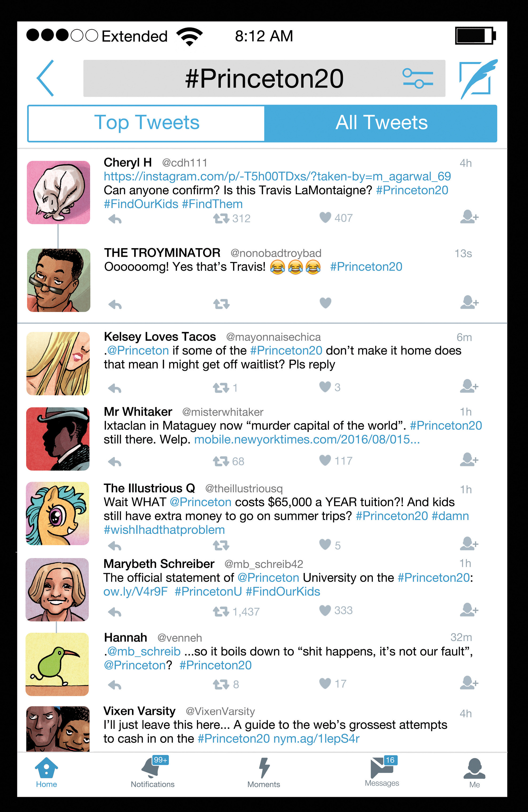Edit the #Princeton20 search field
The height and width of the screenshot is (812, 528).
(x=264, y=78)
